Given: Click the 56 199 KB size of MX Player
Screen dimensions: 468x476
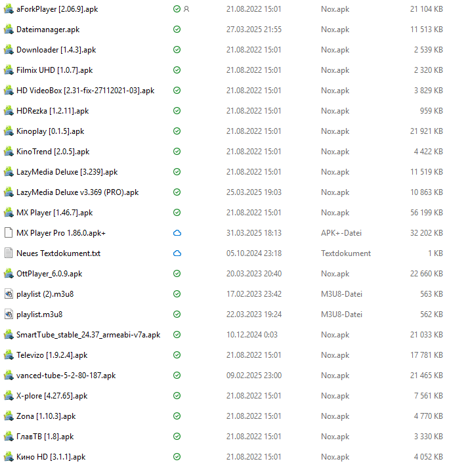Looking at the screenshot, I should [x=426, y=213].
